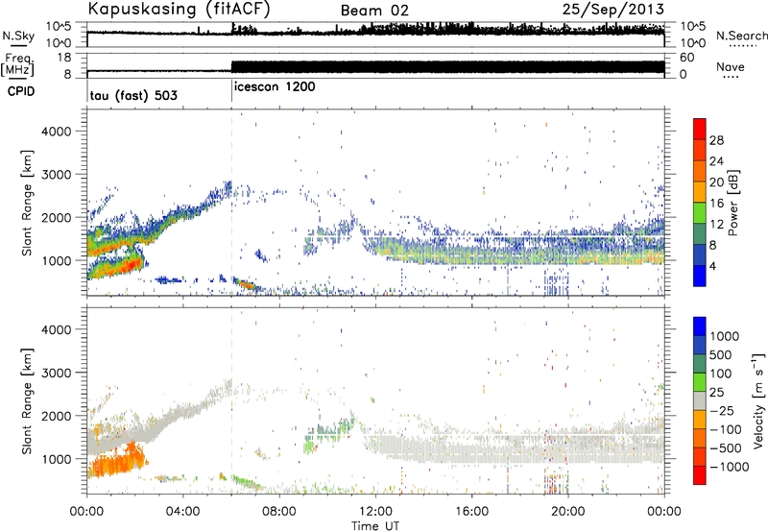
Task: Click the tau (fast) 503 label
Action: (133, 95)
